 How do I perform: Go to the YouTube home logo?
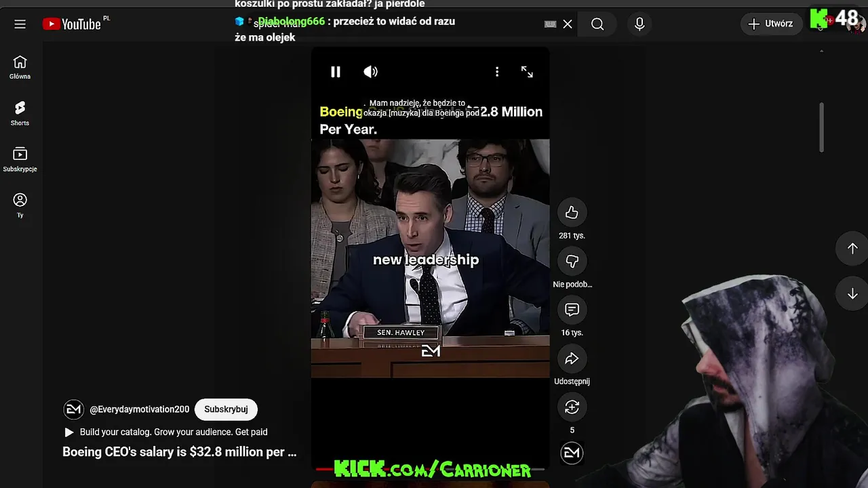(x=71, y=24)
